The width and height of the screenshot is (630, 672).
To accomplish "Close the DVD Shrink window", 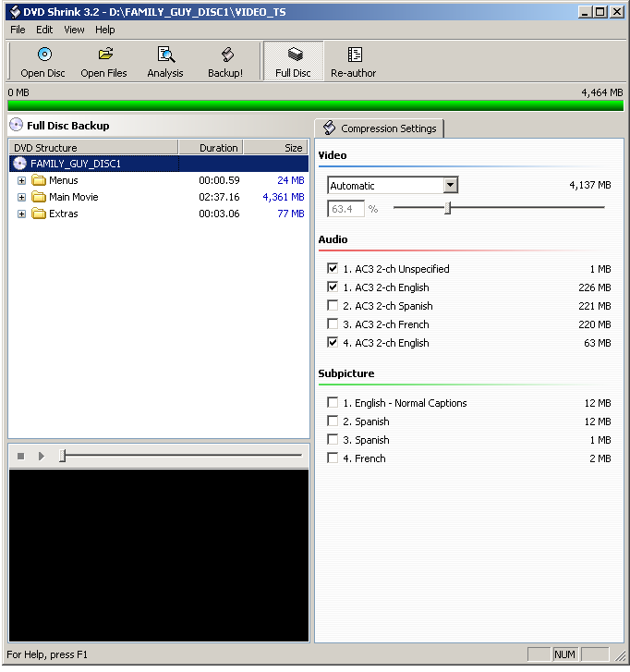I will [x=617, y=12].
